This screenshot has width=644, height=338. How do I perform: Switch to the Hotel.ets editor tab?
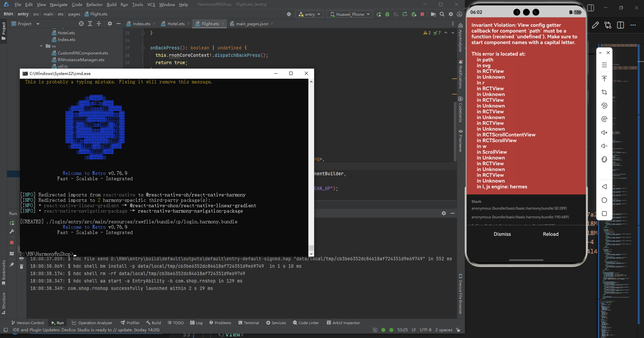pos(176,24)
